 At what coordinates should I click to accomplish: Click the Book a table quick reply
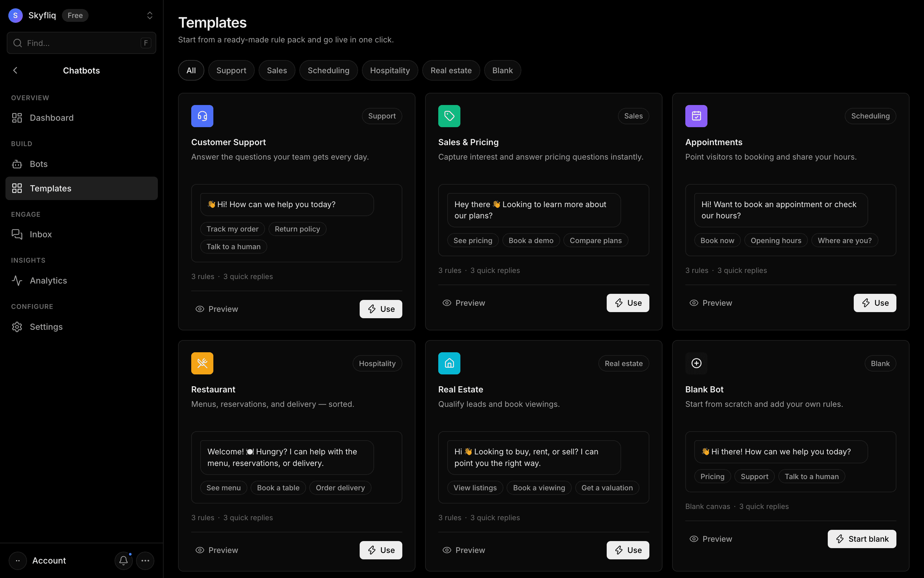pos(278,488)
